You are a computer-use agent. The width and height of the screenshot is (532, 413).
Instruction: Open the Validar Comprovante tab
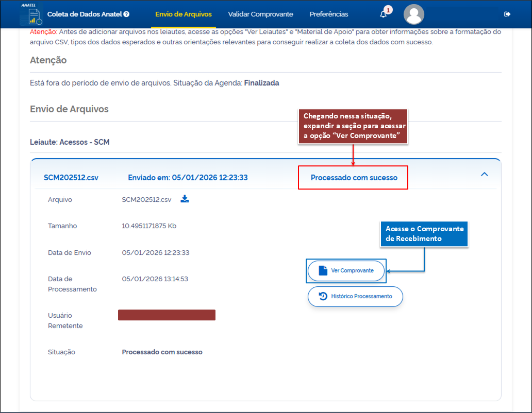click(x=260, y=14)
